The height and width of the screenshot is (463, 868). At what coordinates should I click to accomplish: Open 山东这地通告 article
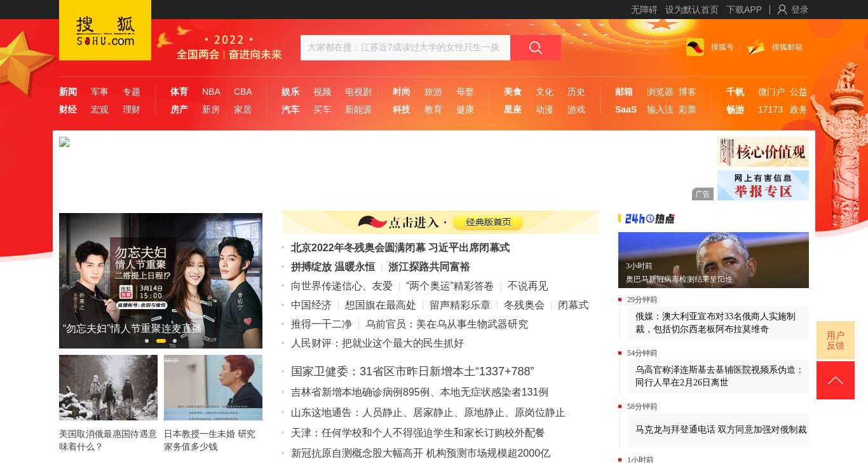[x=428, y=413]
